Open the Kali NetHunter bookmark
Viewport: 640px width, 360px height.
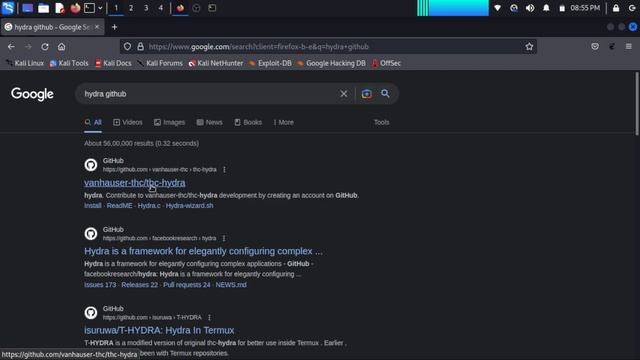(216, 63)
